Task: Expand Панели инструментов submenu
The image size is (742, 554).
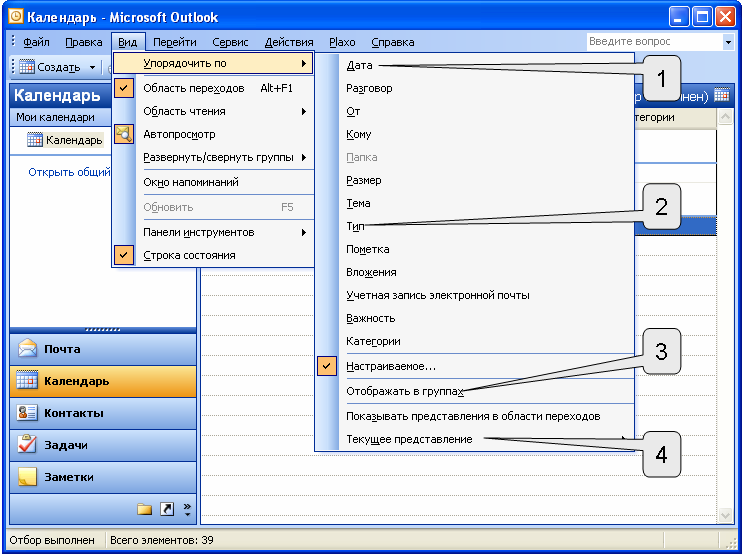Action: tap(213, 232)
